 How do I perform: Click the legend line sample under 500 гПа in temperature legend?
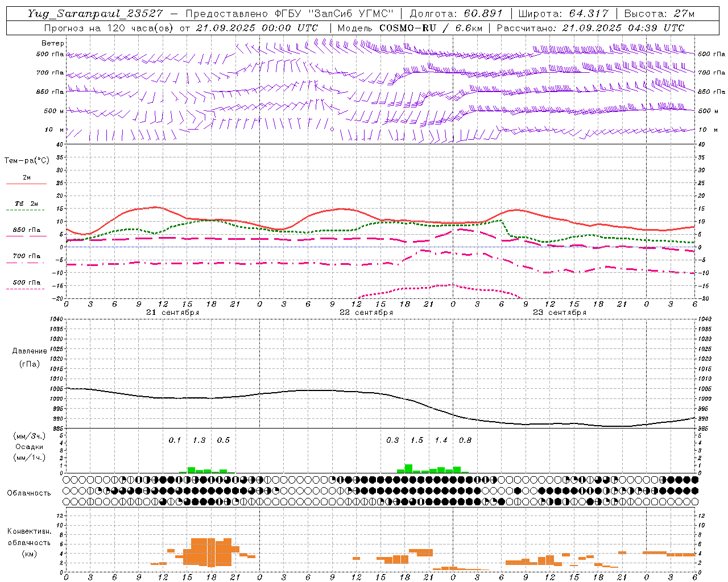click(26, 289)
